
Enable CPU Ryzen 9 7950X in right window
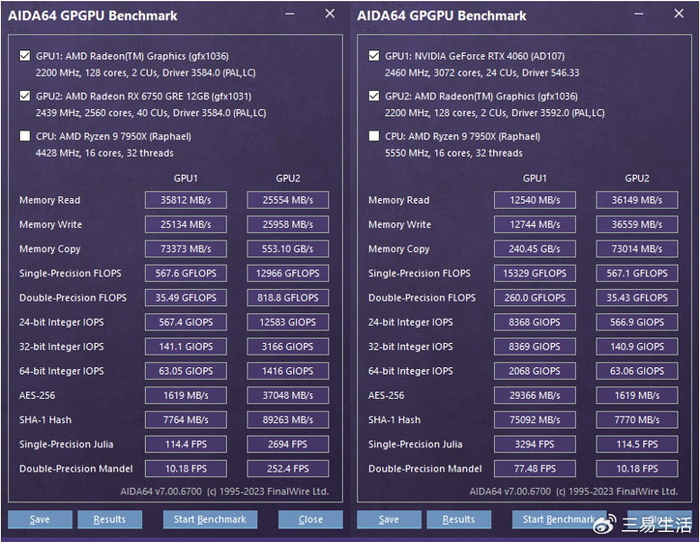point(374,137)
